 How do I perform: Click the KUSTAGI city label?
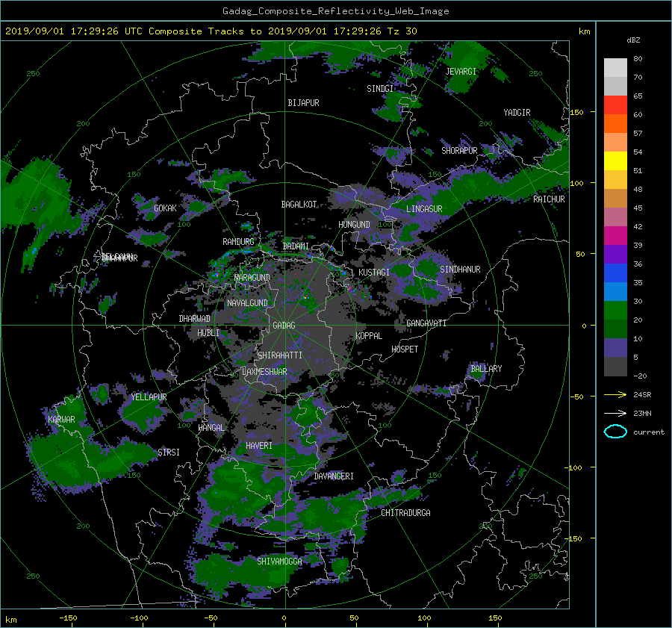(374, 273)
